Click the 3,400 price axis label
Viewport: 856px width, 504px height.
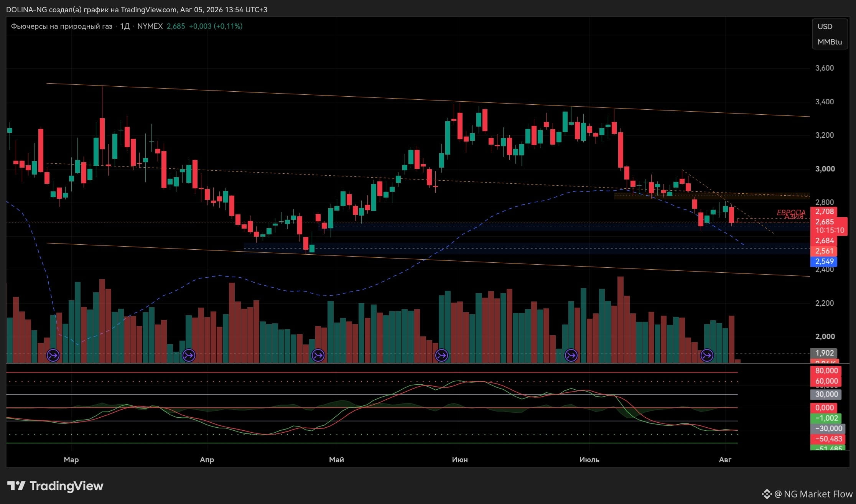(825, 102)
